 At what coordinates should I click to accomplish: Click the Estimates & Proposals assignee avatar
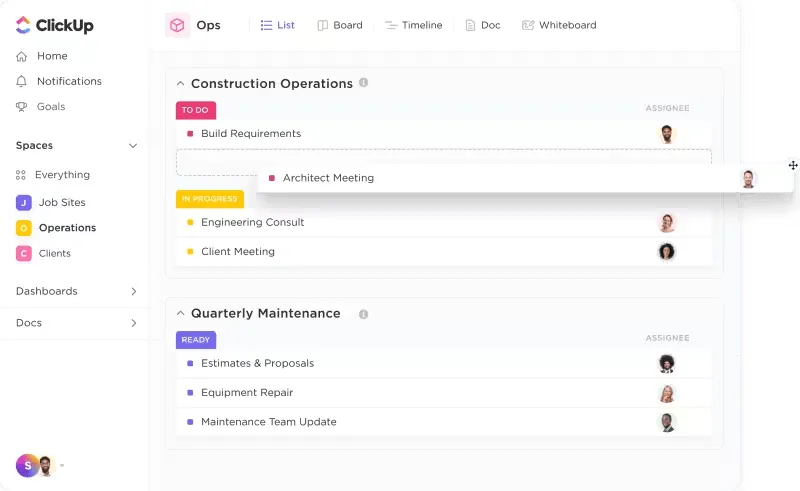(x=666, y=363)
